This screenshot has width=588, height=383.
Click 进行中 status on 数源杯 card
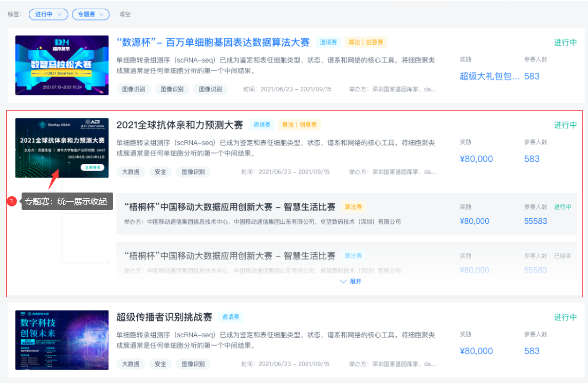click(x=565, y=42)
